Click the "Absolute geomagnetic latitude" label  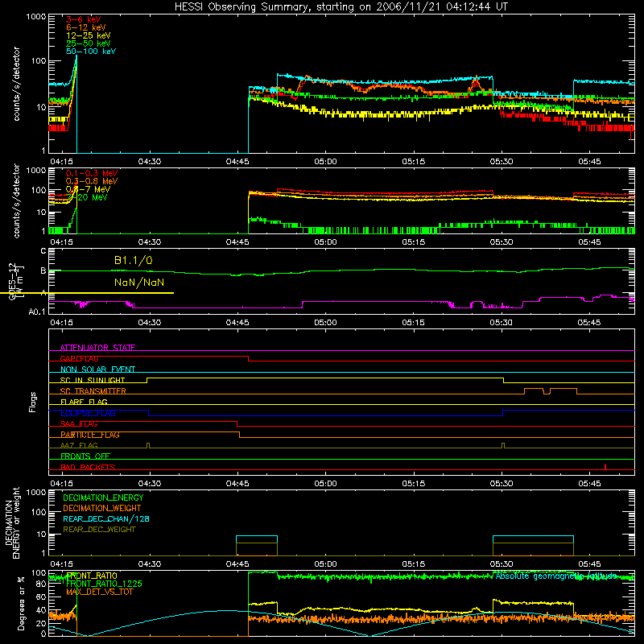(556, 576)
